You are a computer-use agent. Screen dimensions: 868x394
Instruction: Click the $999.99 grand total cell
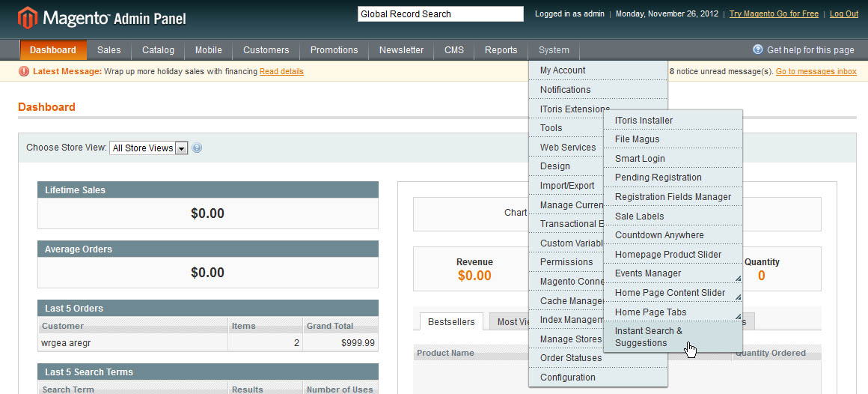(340, 343)
